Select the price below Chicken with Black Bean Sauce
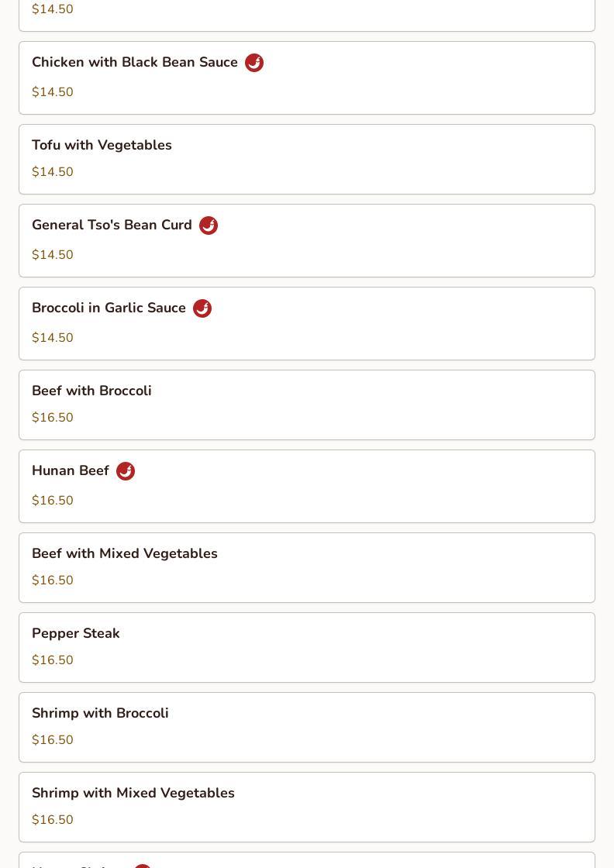The width and height of the screenshot is (614, 868). [53, 92]
